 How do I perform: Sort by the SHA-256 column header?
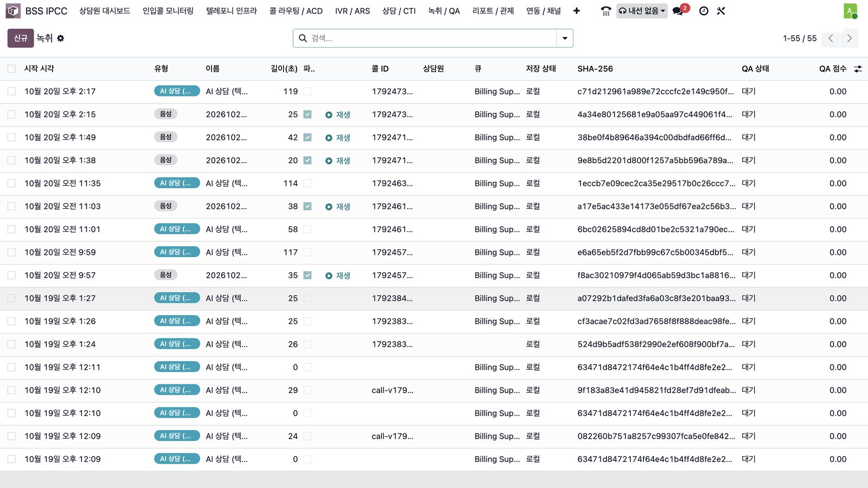coord(595,69)
